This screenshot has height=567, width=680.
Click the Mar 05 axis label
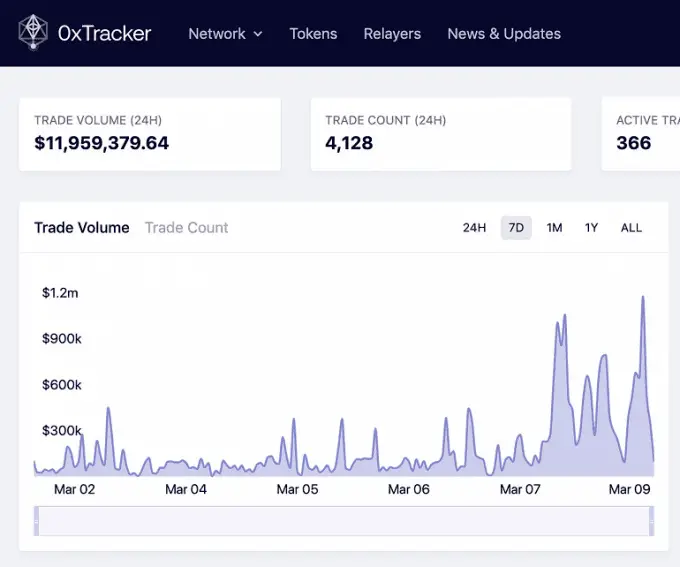(298, 489)
